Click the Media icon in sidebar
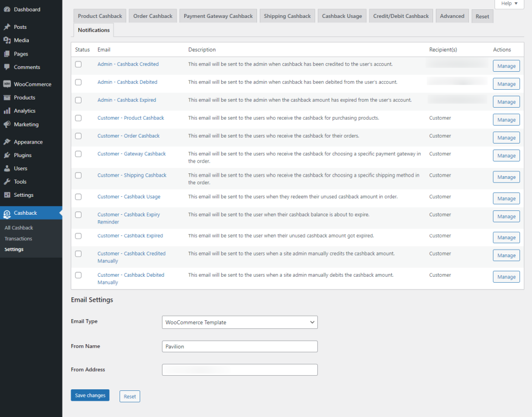This screenshot has height=417, width=532. pos(7,40)
